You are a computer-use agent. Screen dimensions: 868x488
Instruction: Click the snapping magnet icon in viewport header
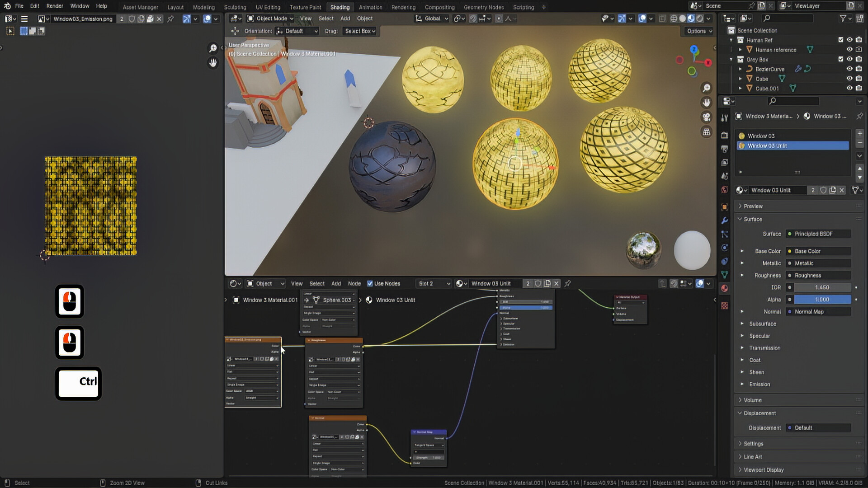coord(473,19)
